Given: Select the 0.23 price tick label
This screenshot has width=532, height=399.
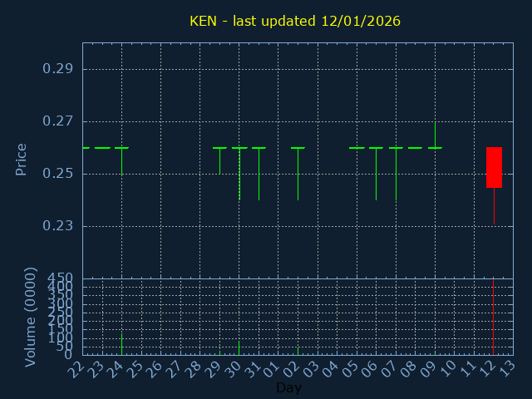Looking at the screenshot, I should (58, 226).
